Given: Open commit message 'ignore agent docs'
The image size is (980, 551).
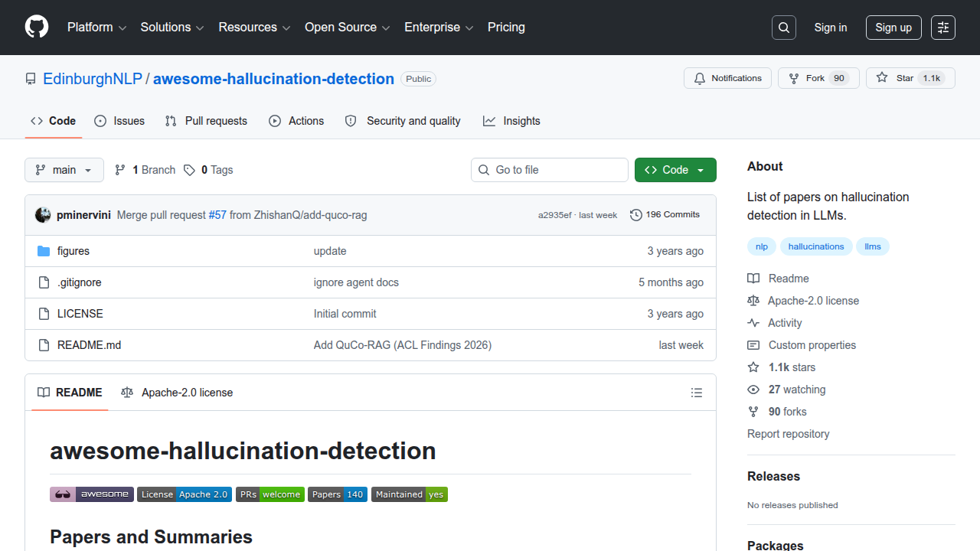Looking at the screenshot, I should point(356,282).
